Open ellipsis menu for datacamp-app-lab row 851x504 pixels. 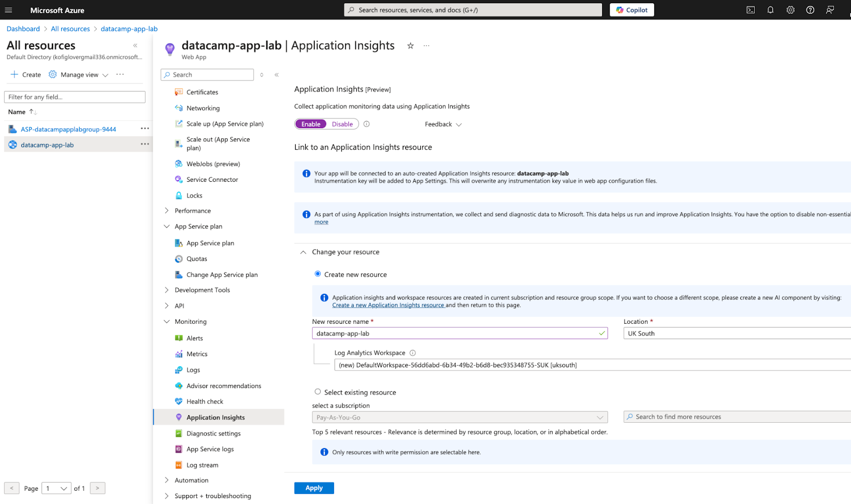tap(145, 144)
